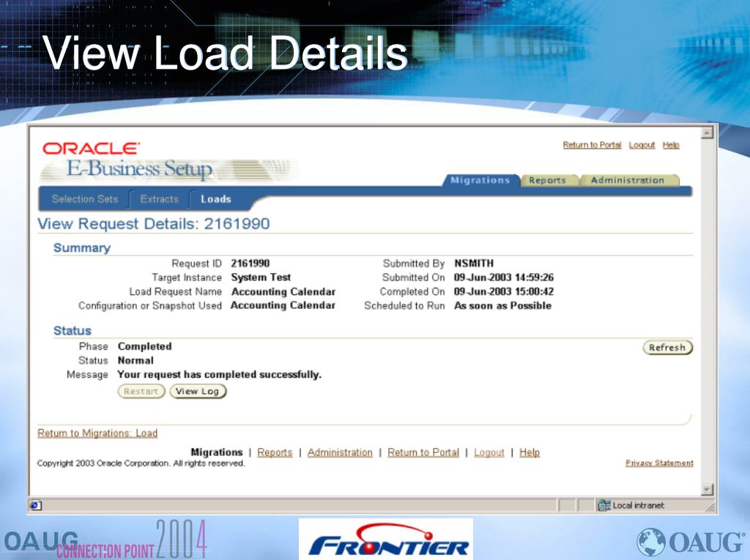Viewport: 750px width, 560px height.
Task: Click the Refresh button
Action: tap(667, 348)
